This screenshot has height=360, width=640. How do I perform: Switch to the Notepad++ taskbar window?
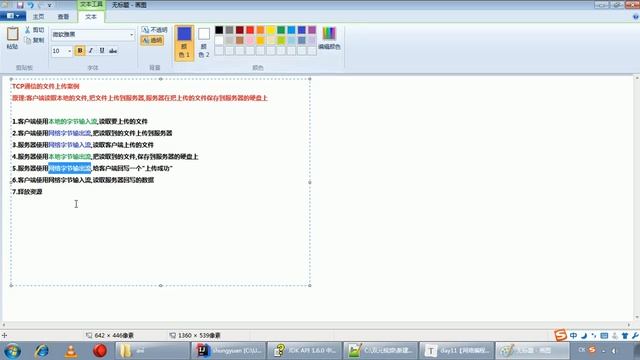381,351
